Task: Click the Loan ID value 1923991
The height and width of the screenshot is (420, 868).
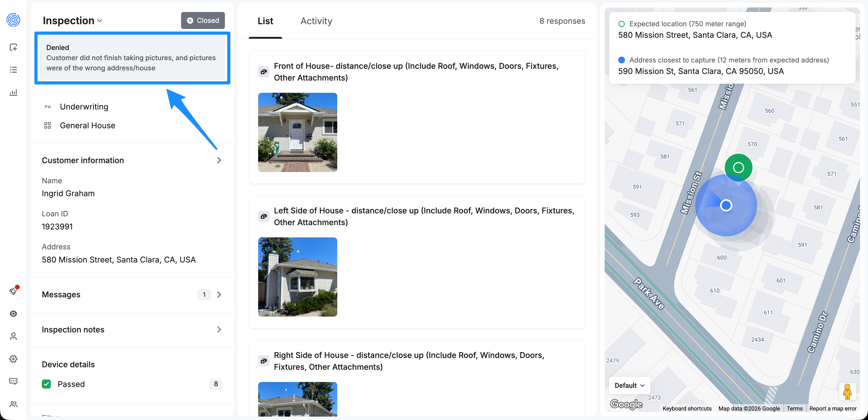Action: tap(57, 226)
